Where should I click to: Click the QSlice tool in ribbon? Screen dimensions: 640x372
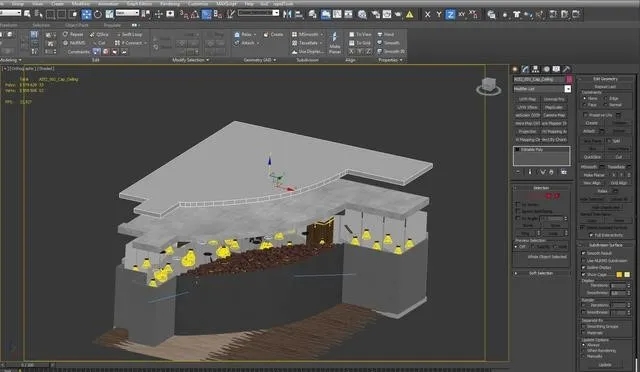[99, 35]
